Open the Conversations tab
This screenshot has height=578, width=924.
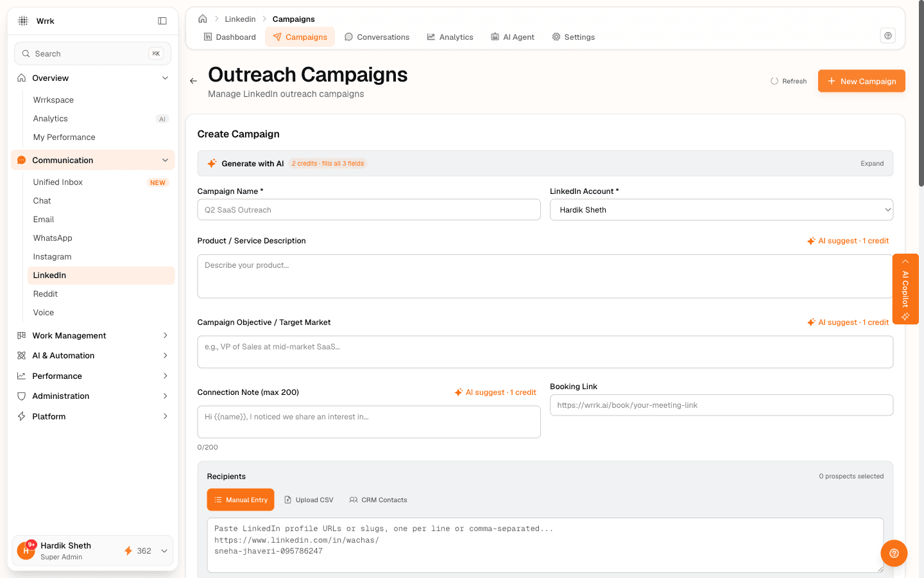coord(377,37)
